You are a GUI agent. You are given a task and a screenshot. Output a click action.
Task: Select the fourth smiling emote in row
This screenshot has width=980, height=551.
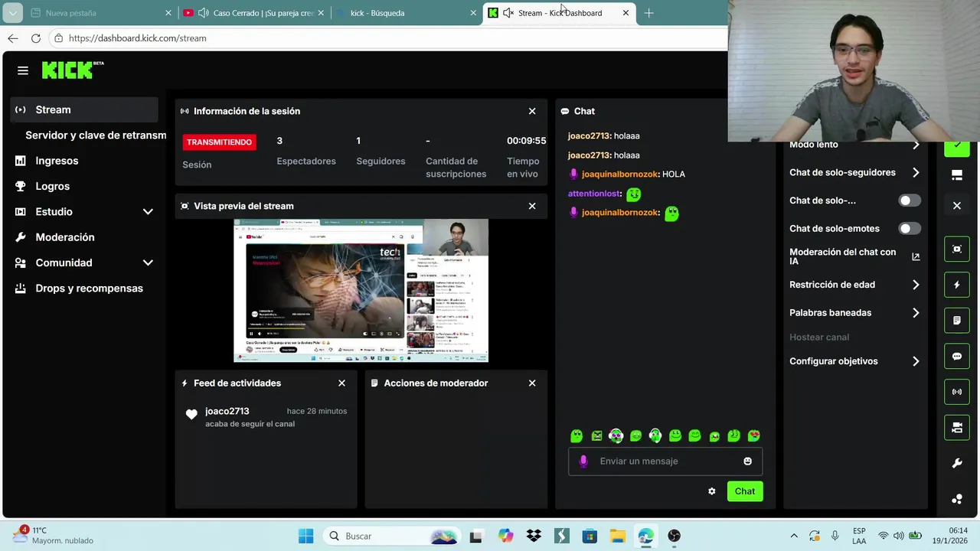tap(635, 435)
